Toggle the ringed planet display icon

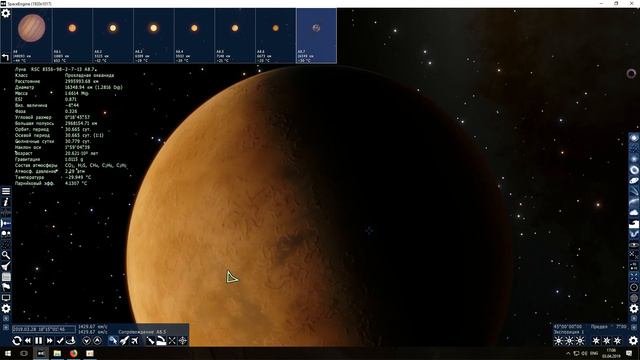634,180
